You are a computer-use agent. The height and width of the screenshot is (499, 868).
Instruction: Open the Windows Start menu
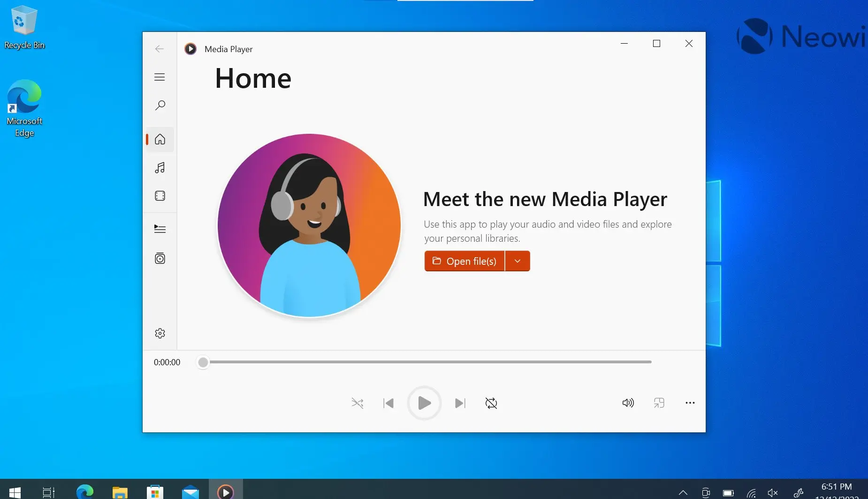point(15,492)
